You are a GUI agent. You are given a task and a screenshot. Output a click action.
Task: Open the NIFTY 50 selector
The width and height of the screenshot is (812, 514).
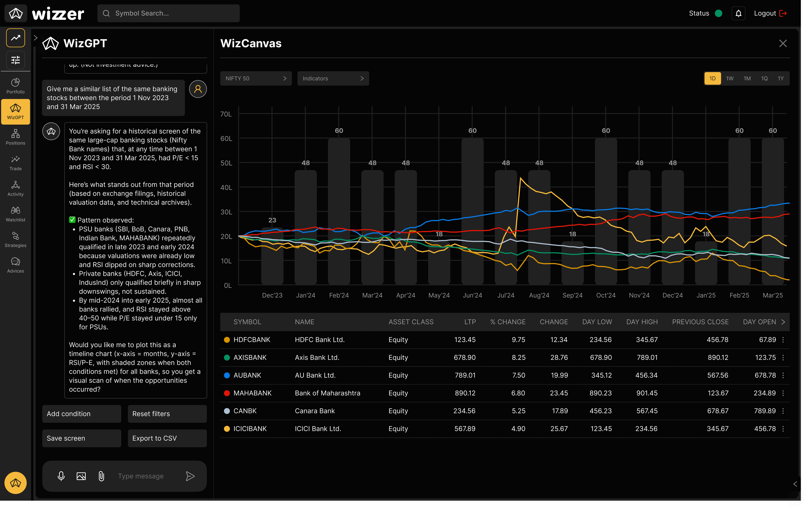point(256,78)
